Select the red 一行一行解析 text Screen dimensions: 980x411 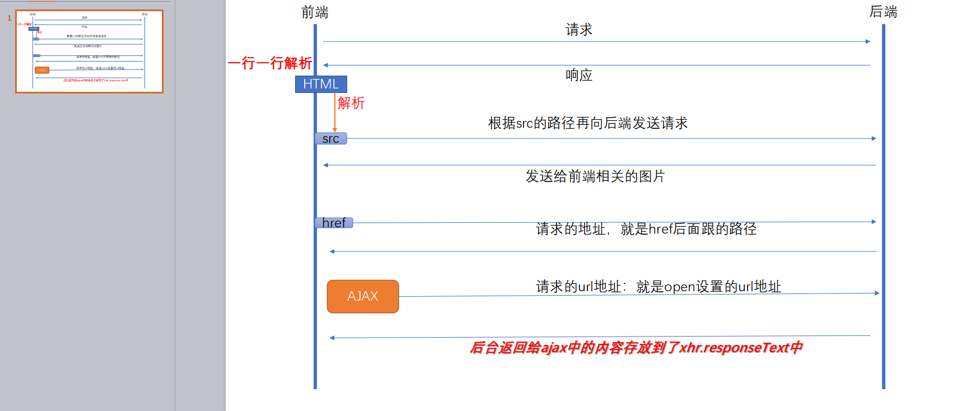[270, 63]
